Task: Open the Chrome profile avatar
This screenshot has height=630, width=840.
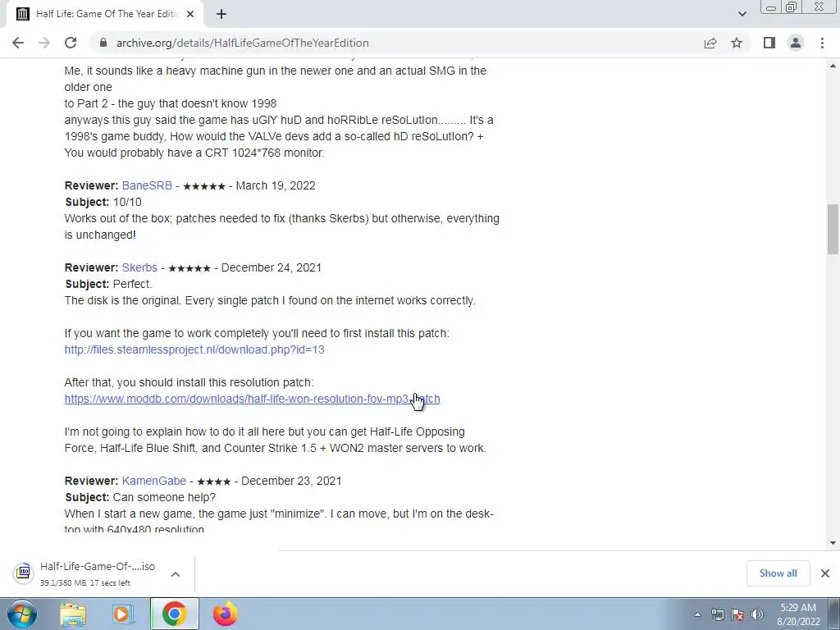Action: click(796, 43)
